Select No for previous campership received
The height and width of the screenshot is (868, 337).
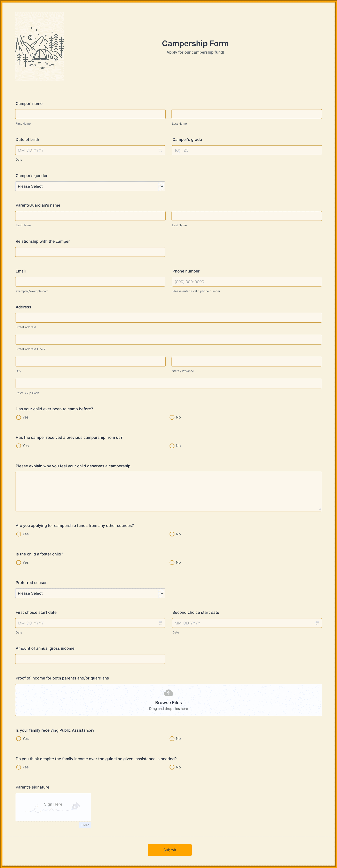pos(172,446)
